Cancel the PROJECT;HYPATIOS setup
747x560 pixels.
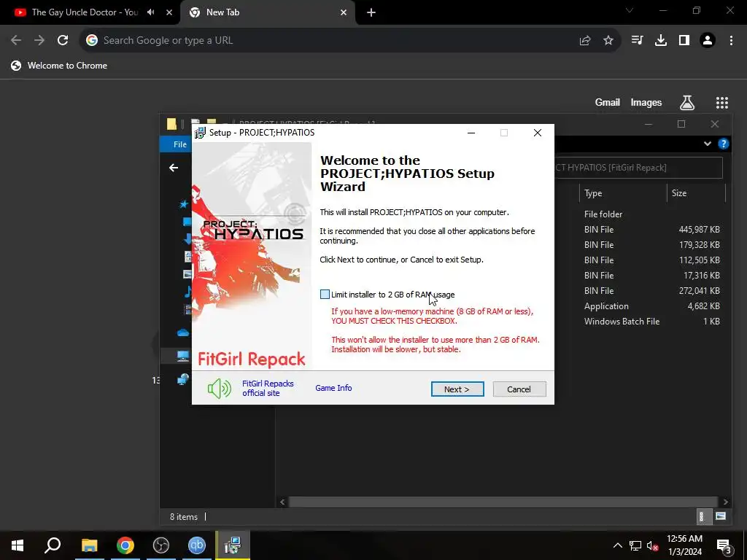click(519, 389)
